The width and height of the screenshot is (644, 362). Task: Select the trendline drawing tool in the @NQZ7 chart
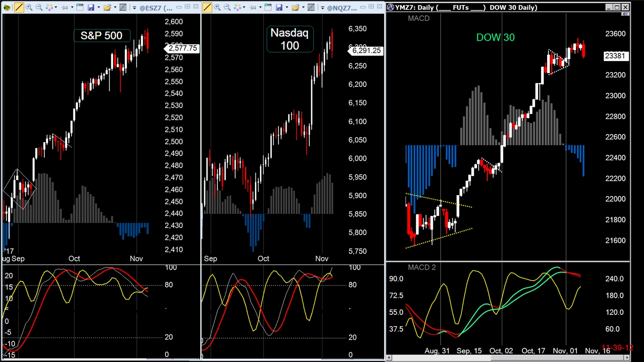pyautogui.click(x=207, y=7)
